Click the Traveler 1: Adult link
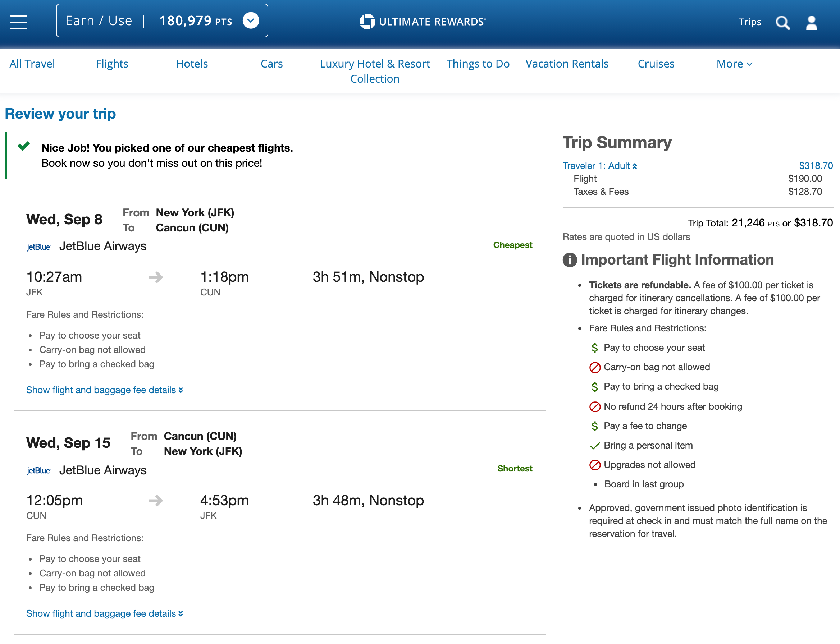840x644 pixels. coord(596,166)
